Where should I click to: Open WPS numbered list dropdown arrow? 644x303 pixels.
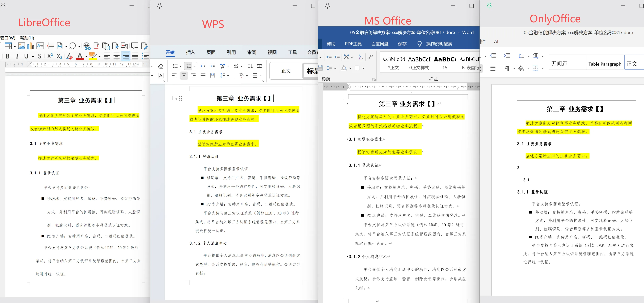pyautogui.click(x=194, y=66)
